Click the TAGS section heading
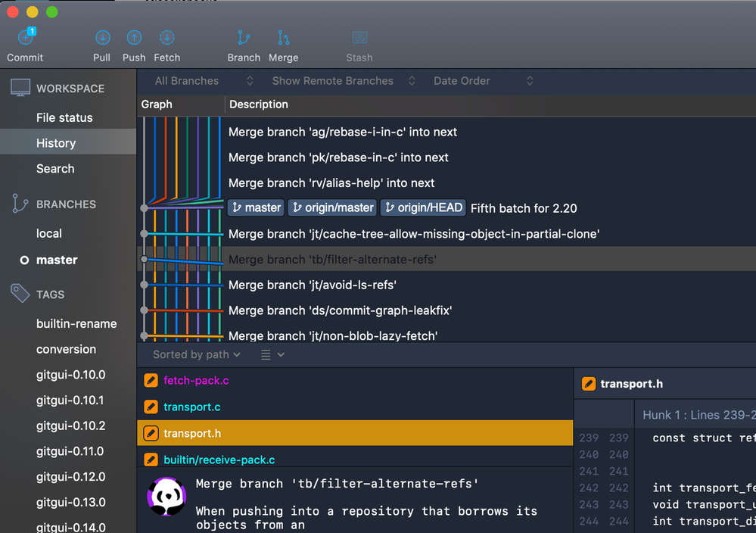This screenshot has width=756, height=533. pyautogui.click(x=50, y=295)
